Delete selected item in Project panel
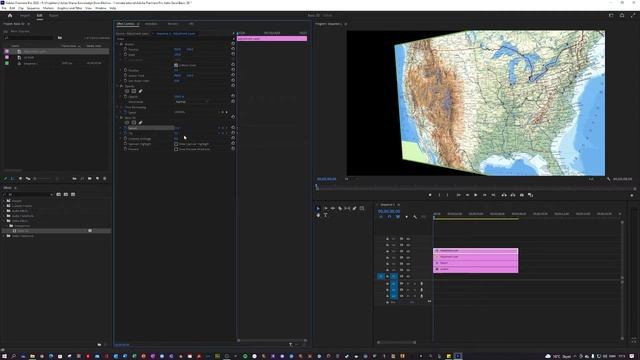This screenshot has width=640, height=360. (x=105, y=179)
